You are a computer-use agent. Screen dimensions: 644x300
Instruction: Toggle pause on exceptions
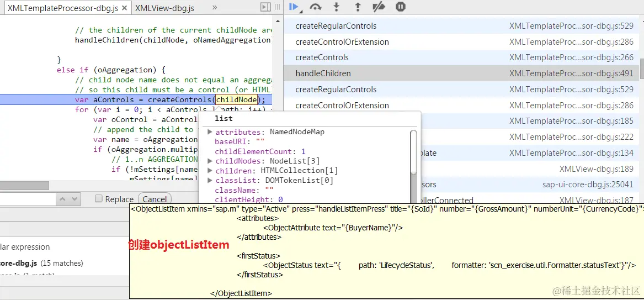(x=401, y=7)
